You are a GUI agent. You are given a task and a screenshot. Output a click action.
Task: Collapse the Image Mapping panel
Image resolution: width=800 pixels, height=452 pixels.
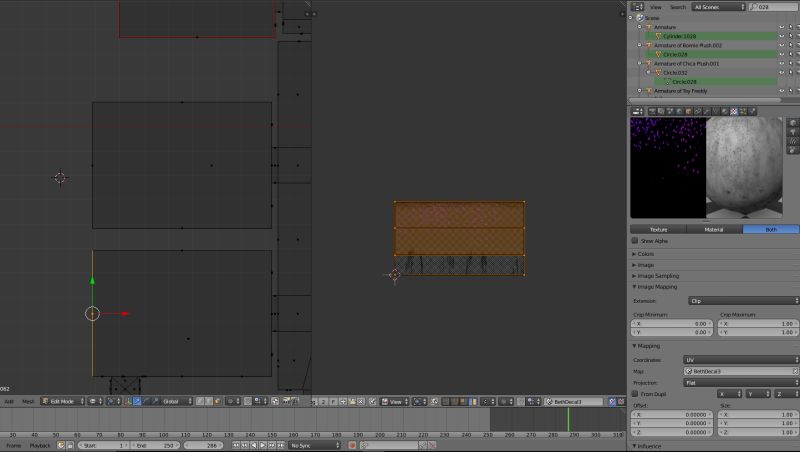click(x=655, y=287)
